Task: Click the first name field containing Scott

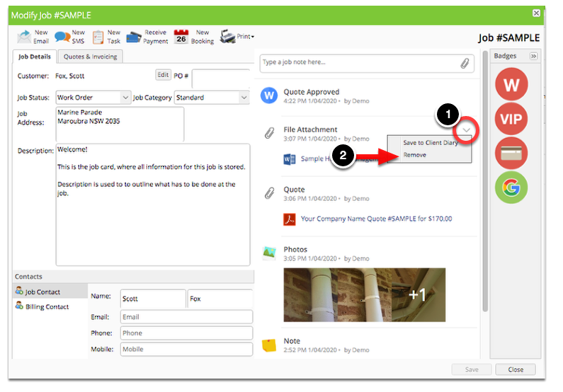Action: point(153,299)
